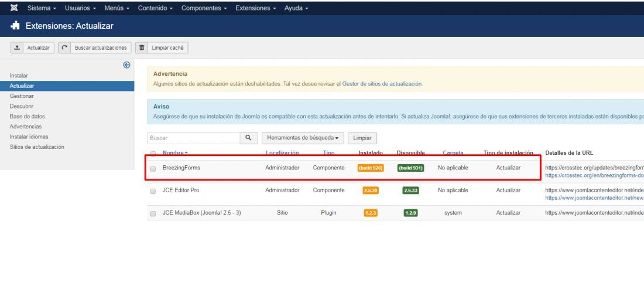Open the Menús dropdown menu
This screenshot has height=282, width=644.
pyautogui.click(x=117, y=8)
